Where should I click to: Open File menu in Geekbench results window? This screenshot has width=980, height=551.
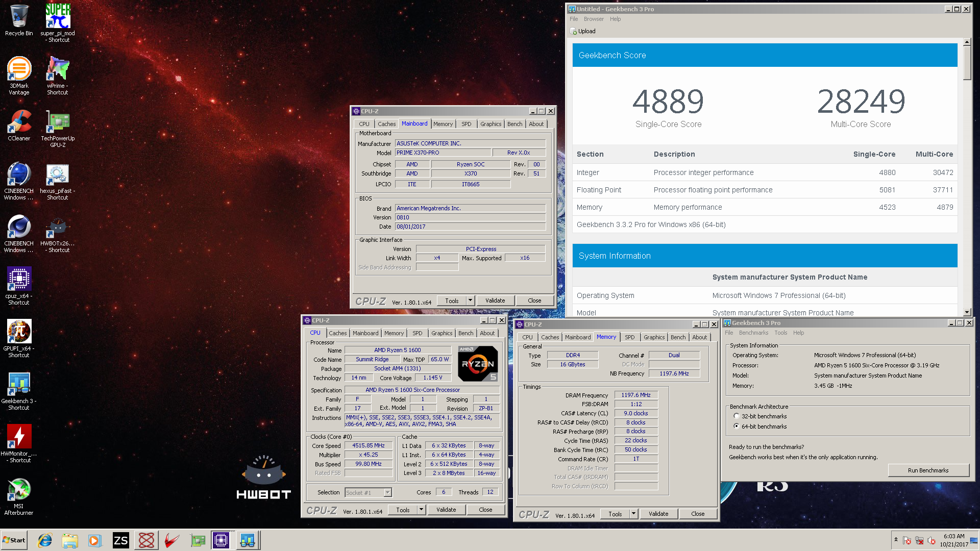tap(574, 19)
